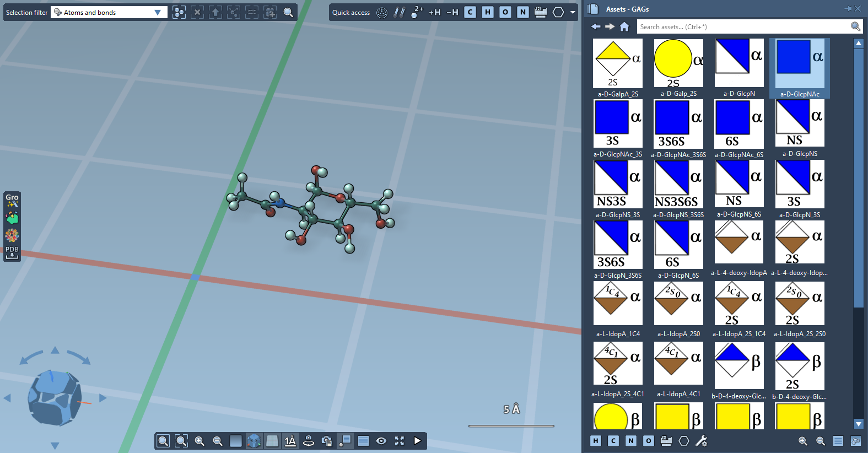Toggle the grid display in viewport
Viewport: 868px width, 453px height.
pyautogui.click(x=272, y=441)
